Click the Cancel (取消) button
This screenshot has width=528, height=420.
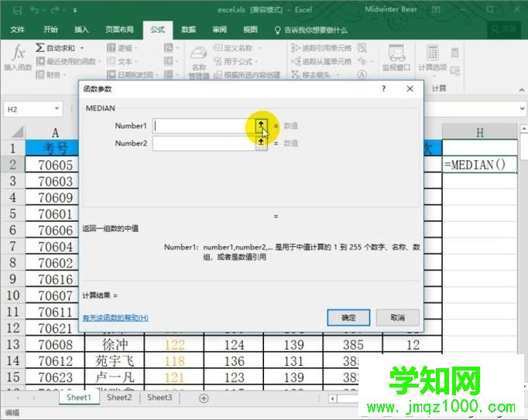pos(398,317)
